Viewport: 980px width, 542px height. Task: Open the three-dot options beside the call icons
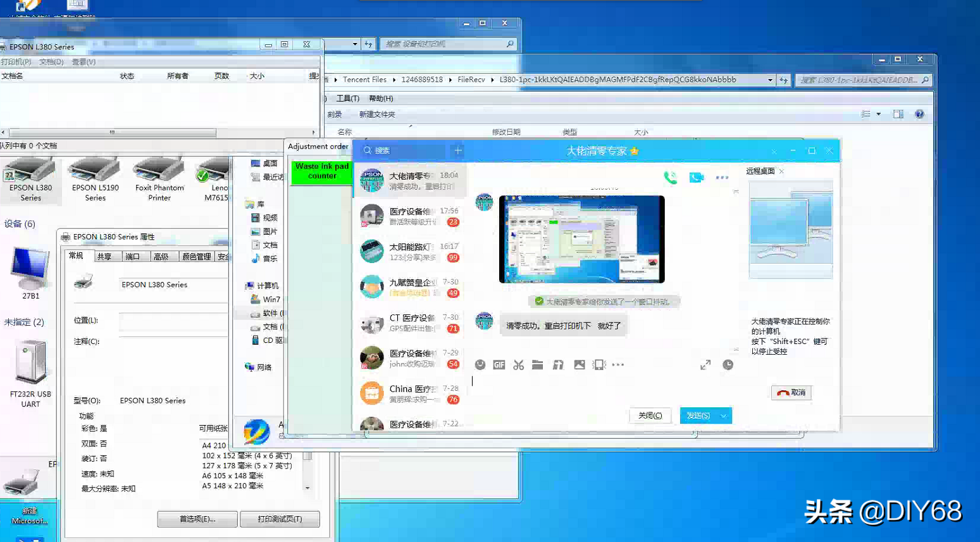point(722,178)
